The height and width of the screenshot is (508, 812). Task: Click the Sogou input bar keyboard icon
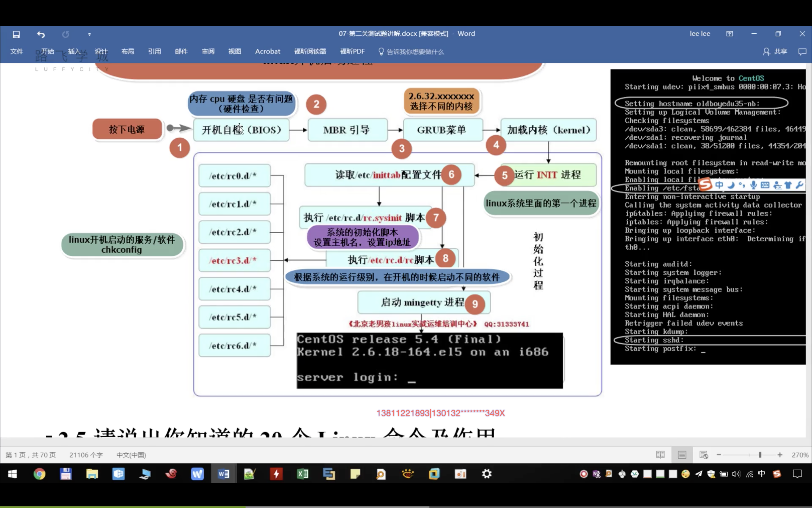[765, 185]
